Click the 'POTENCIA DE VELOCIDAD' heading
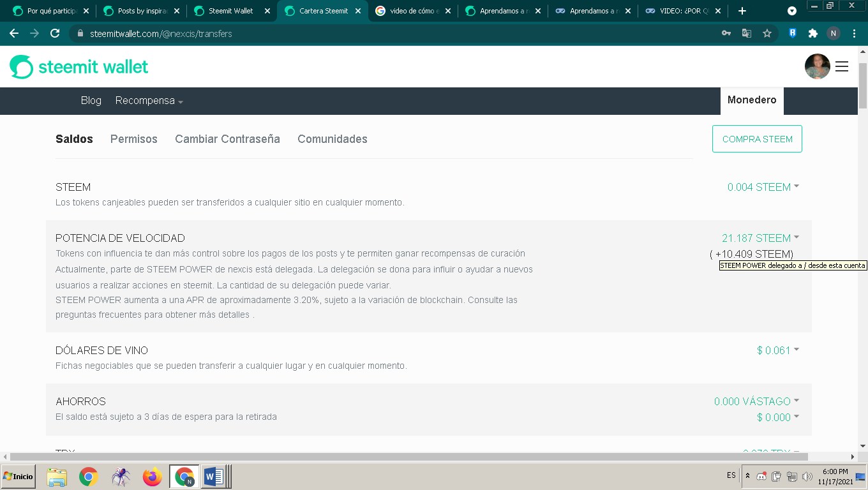The width and height of the screenshot is (868, 490). 120,238
